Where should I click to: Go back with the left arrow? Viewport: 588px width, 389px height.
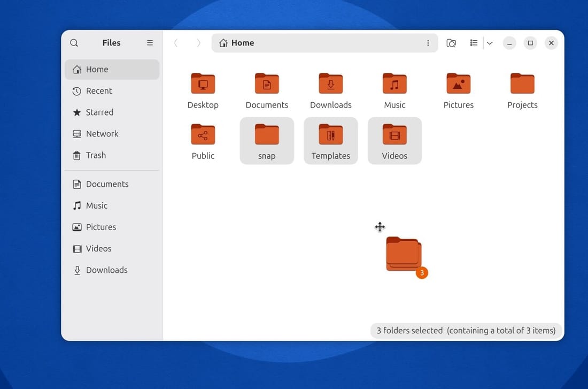point(176,43)
